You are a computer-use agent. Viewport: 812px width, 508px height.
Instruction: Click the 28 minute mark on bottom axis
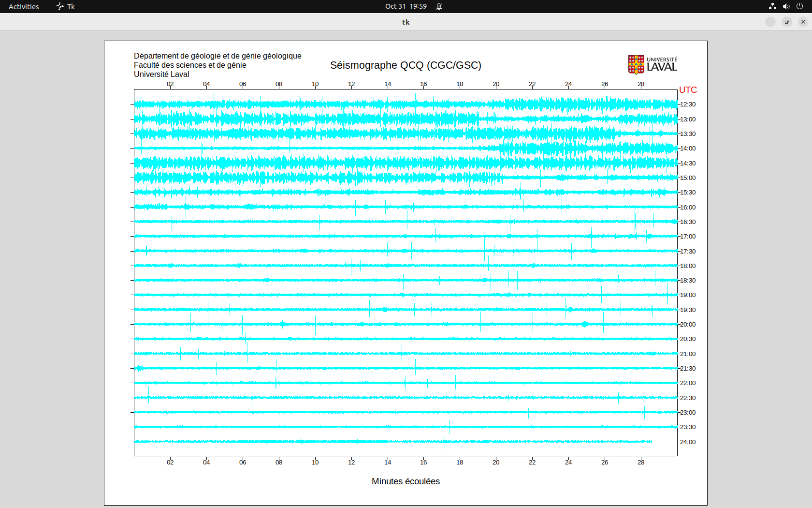pyautogui.click(x=641, y=463)
